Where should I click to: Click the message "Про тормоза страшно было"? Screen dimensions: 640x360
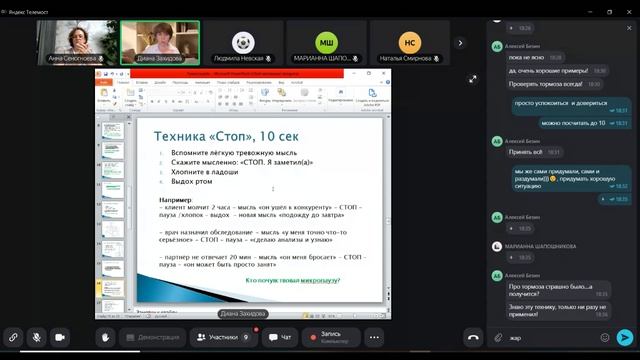tap(558, 290)
